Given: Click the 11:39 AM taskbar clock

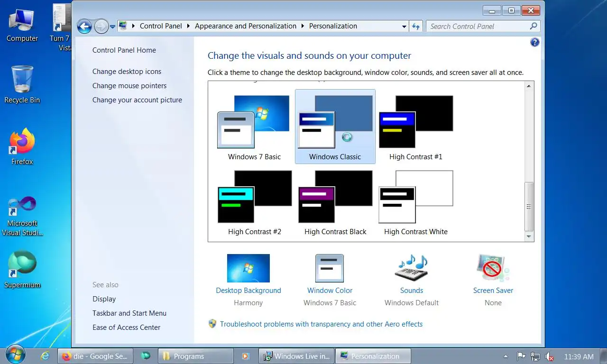Looking at the screenshot, I should (x=579, y=356).
